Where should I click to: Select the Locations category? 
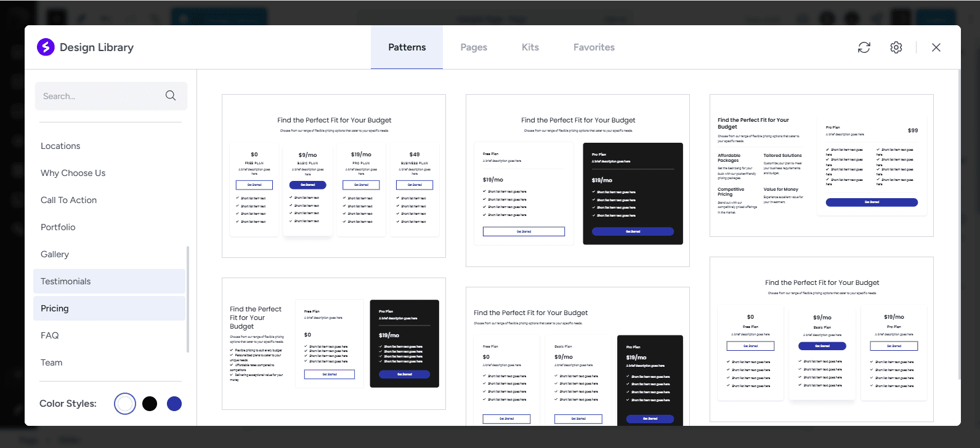(60, 146)
